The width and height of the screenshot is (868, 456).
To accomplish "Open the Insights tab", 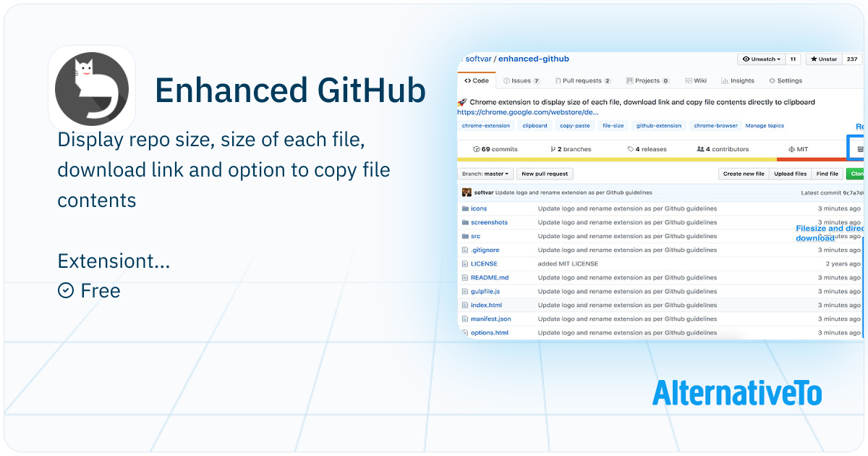I will click(738, 81).
